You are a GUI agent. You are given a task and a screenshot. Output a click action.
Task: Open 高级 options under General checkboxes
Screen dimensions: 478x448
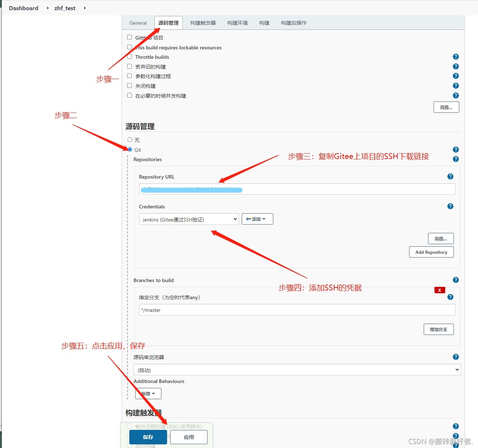coord(446,107)
